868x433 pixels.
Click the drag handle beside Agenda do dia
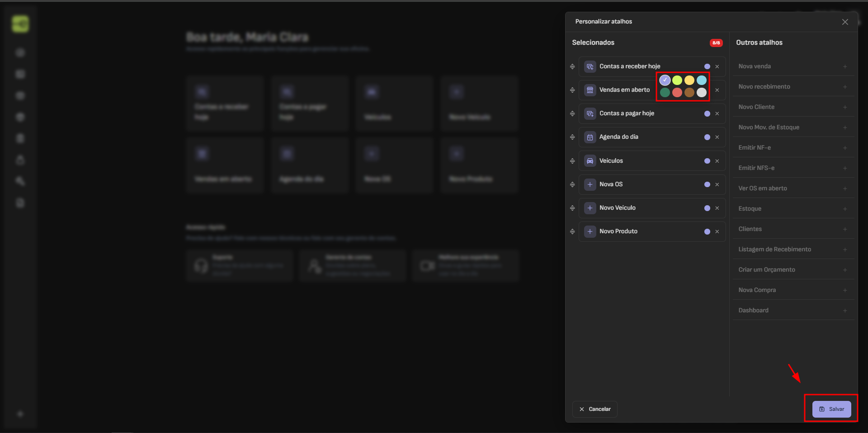[572, 137]
